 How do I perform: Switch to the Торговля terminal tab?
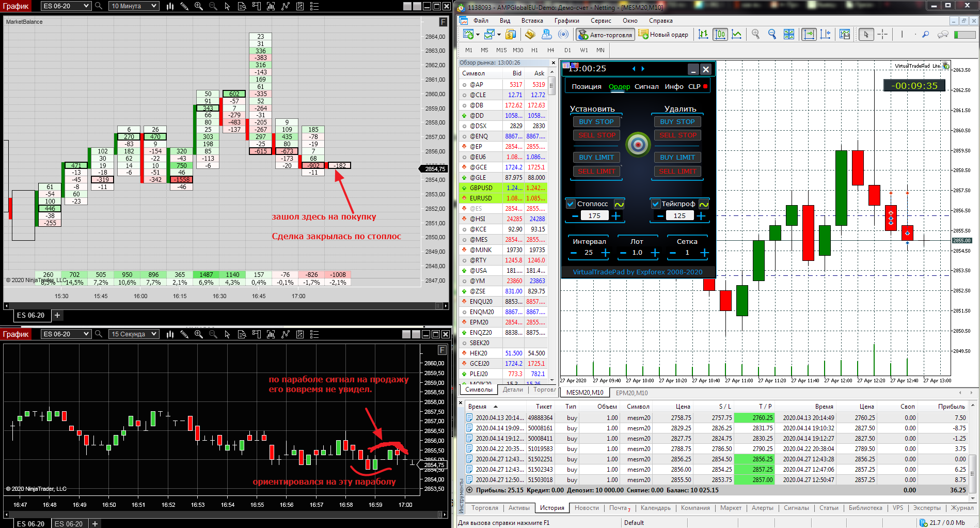tap(484, 508)
